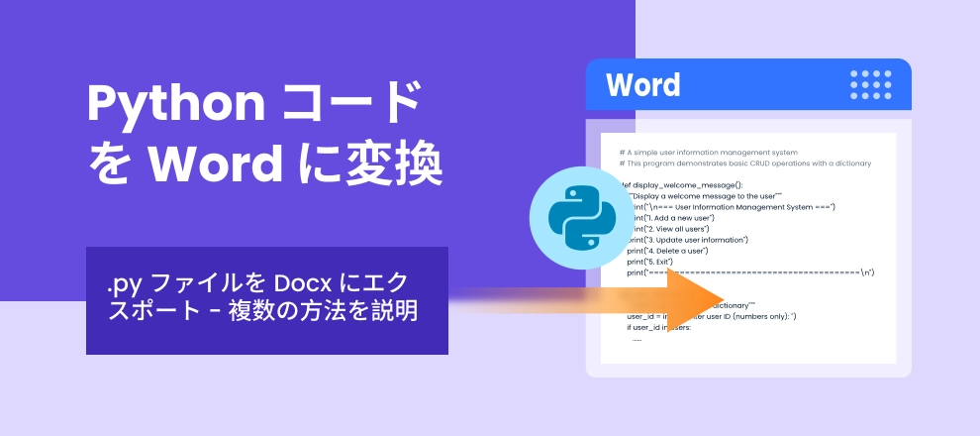Screen dimensions: 980x436
Task: Click the '2. View all users' line
Action: pyautogui.click(x=667, y=229)
